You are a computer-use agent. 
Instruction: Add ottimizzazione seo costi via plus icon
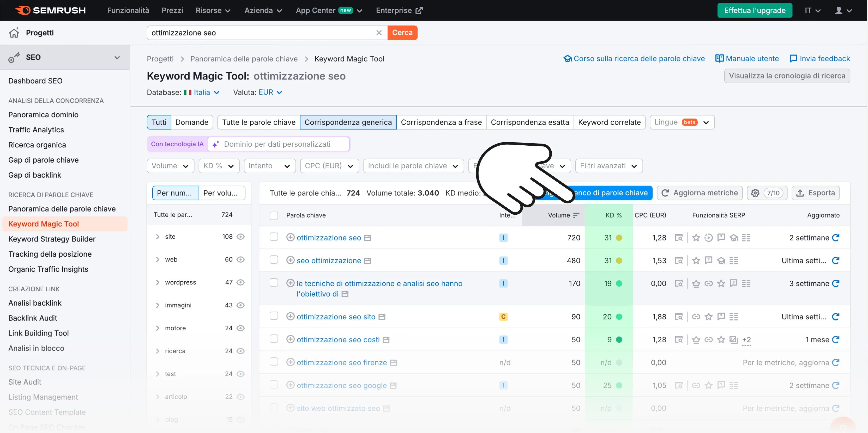(290, 339)
